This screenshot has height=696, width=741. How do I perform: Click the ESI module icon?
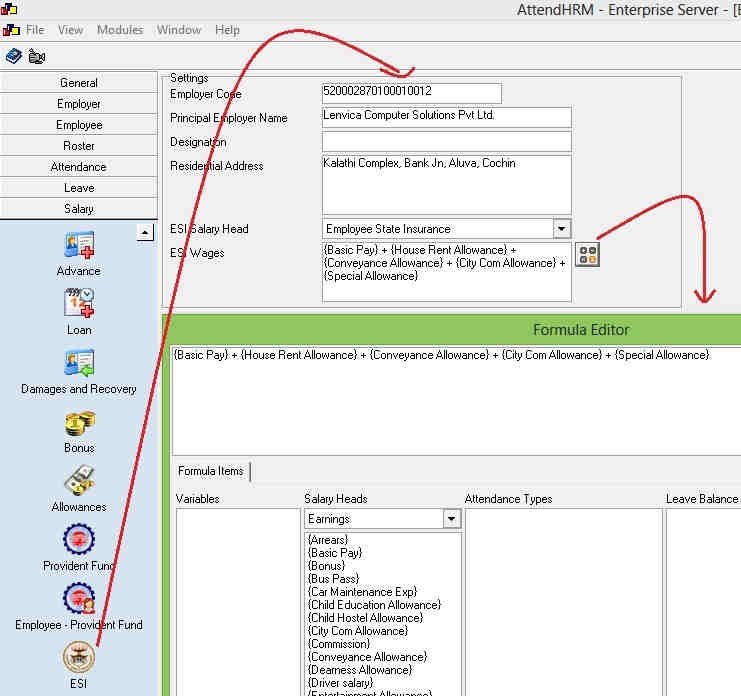(x=79, y=659)
